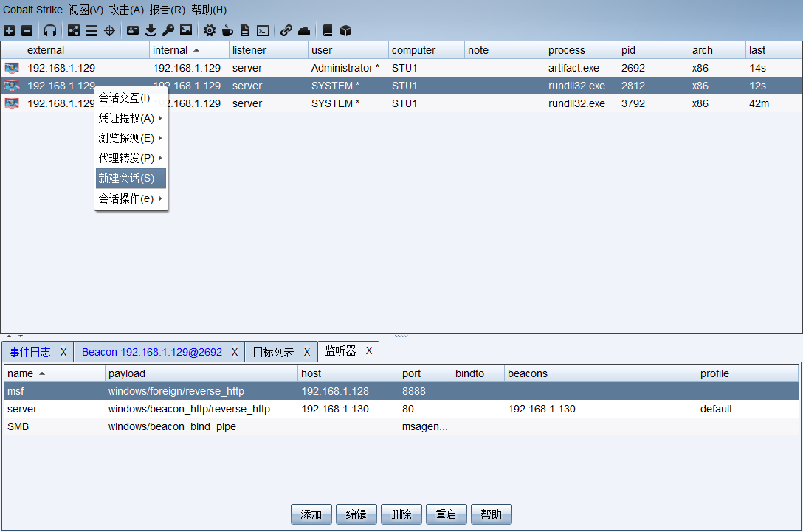
Task: Sort listeners by name column header
Action: (x=55, y=374)
